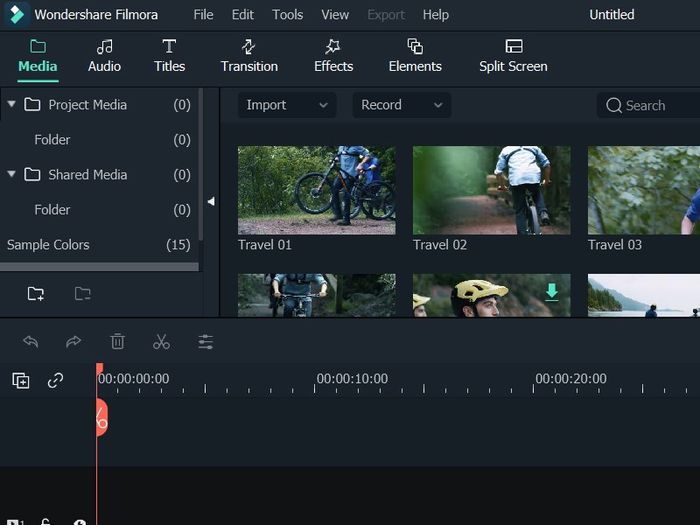The width and height of the screenshot is (700, 525).
Task: Click the Travel 01 clip name
Action: (x=265, y=245)
